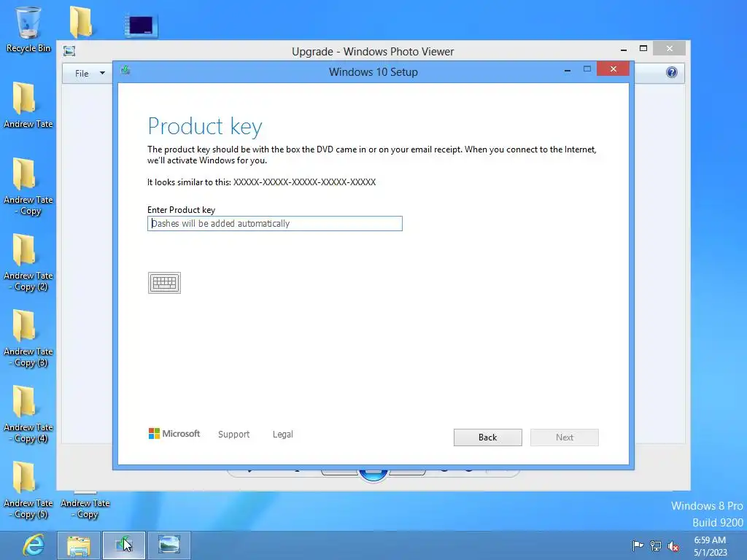
Task: Open the taskbar clock showing 6:59 AM
Action: click(710, 545)
